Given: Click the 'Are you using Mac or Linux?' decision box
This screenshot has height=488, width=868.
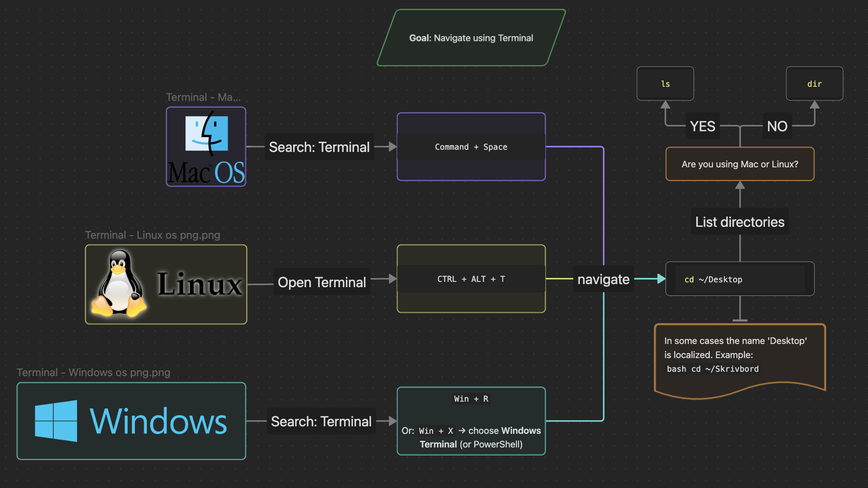Looking at the screenshot, I should (x=740, y=164).
